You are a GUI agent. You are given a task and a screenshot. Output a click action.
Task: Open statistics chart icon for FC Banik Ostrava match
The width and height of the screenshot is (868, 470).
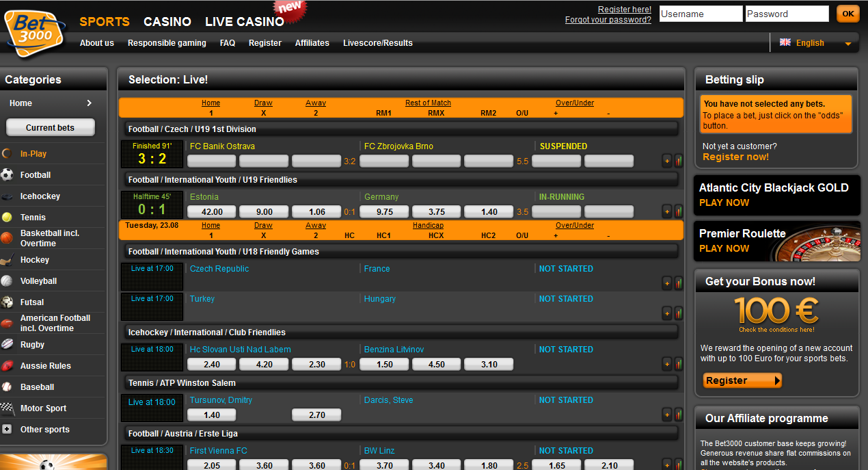coord(679,161)
